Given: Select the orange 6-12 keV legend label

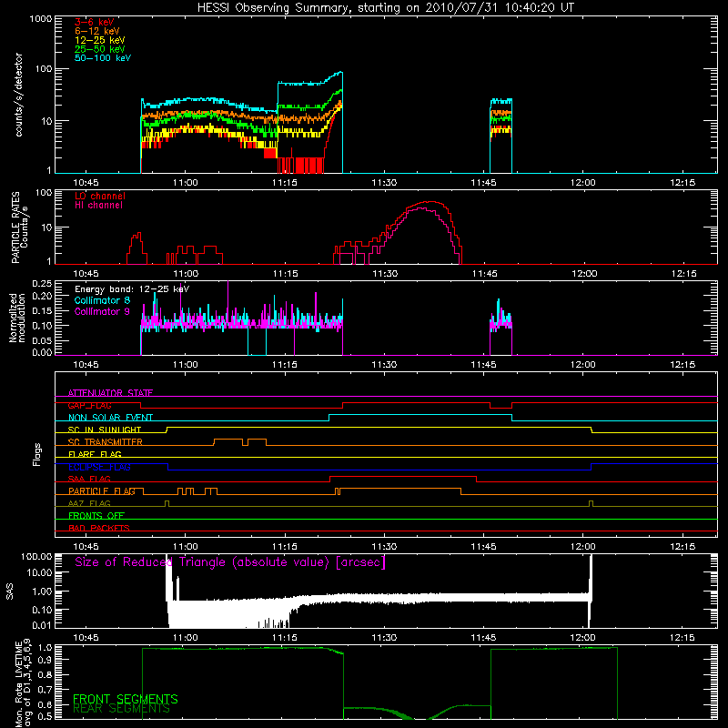Looking at the screenshot, I should (97, 31).
